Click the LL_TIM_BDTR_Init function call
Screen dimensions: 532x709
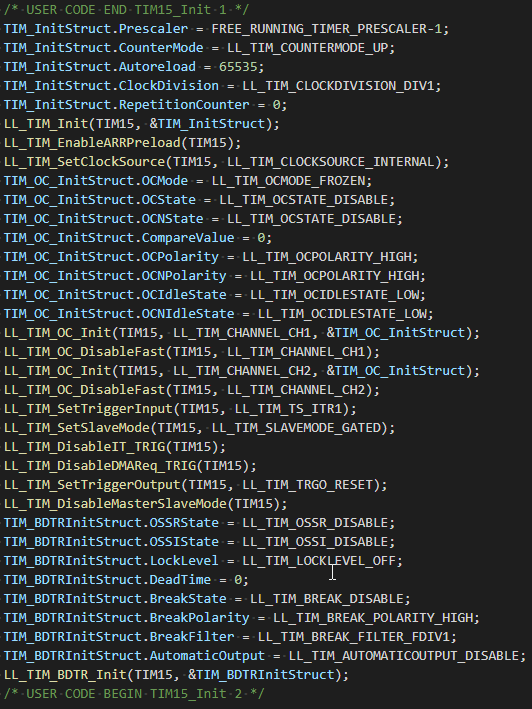(65, 674)
